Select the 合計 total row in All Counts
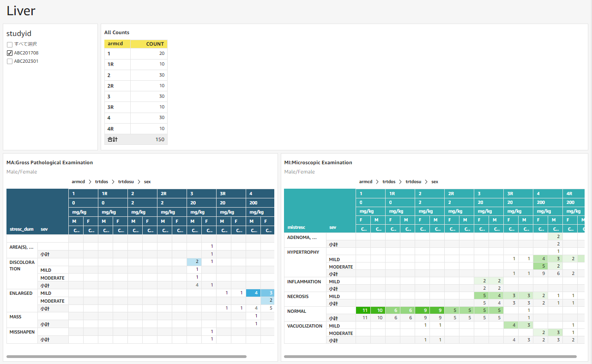Screen dimensions: 592x364 tap(136, 139)
